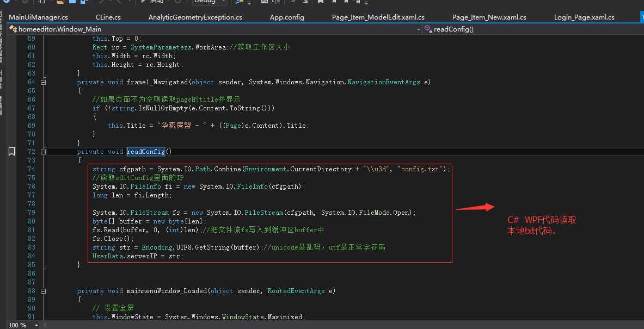Click the this.Width = rc.Width statement

(134, 56)
